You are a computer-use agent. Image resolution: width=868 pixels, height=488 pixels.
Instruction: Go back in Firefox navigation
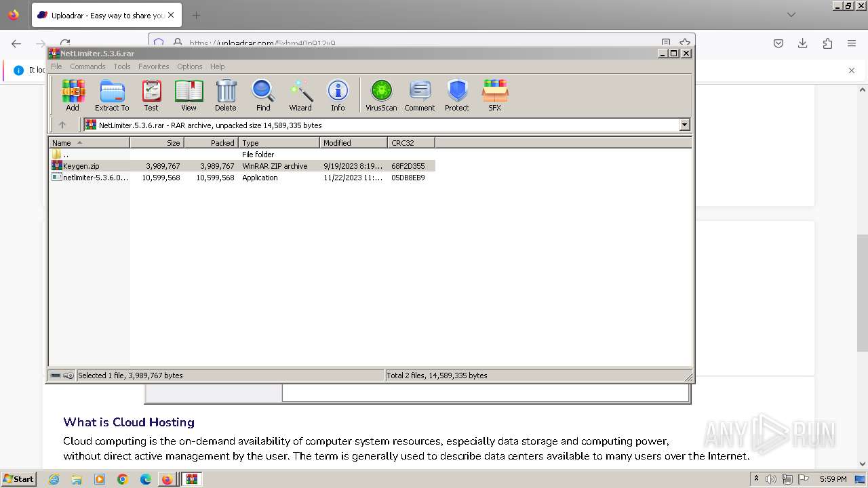coord(16,43)
